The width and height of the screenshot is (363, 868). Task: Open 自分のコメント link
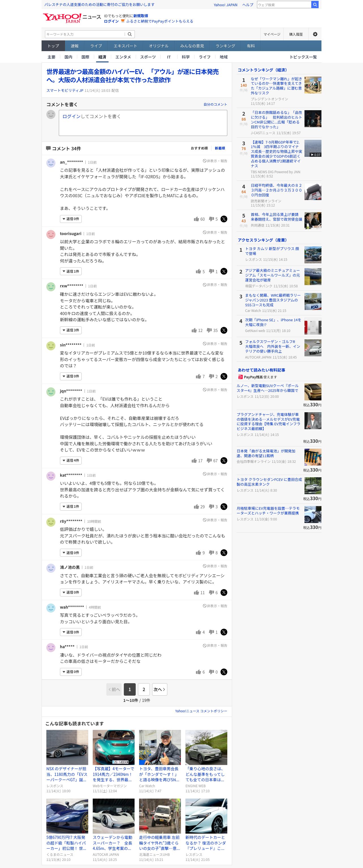tap(215, 105)
